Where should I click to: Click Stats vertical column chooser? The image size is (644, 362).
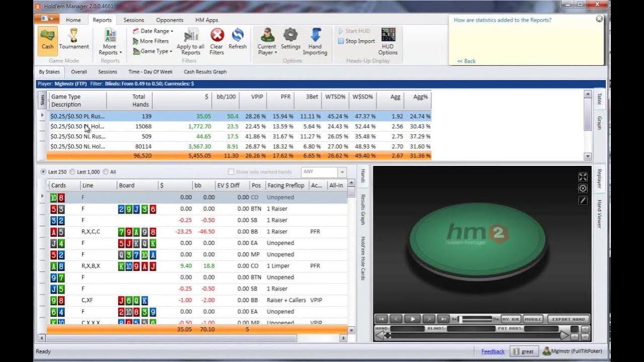(x=42, y=101)
